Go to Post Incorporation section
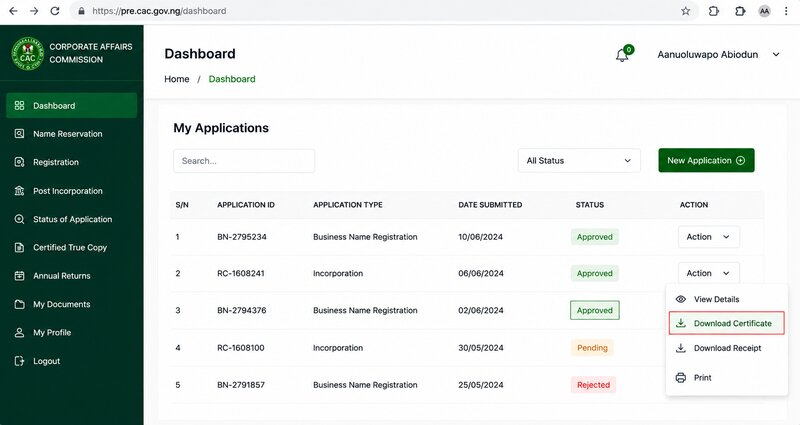Viewport: 800px width, 425px height. (x=71, y=191)
